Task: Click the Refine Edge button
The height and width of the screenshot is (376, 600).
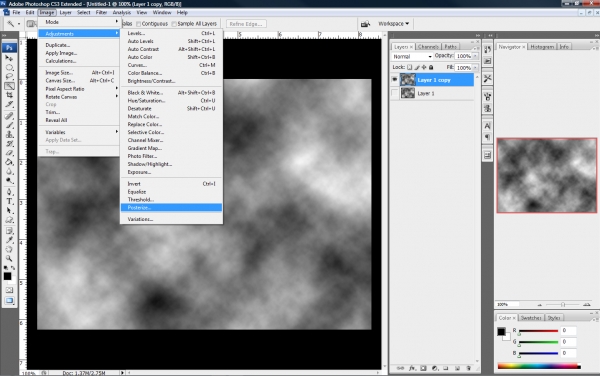Action: pos(246,24)
